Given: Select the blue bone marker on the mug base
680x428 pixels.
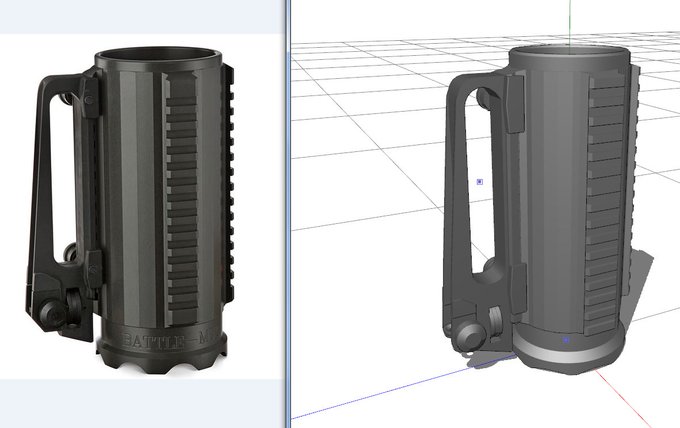Looking at the screenshot, I should coord(566,340).
